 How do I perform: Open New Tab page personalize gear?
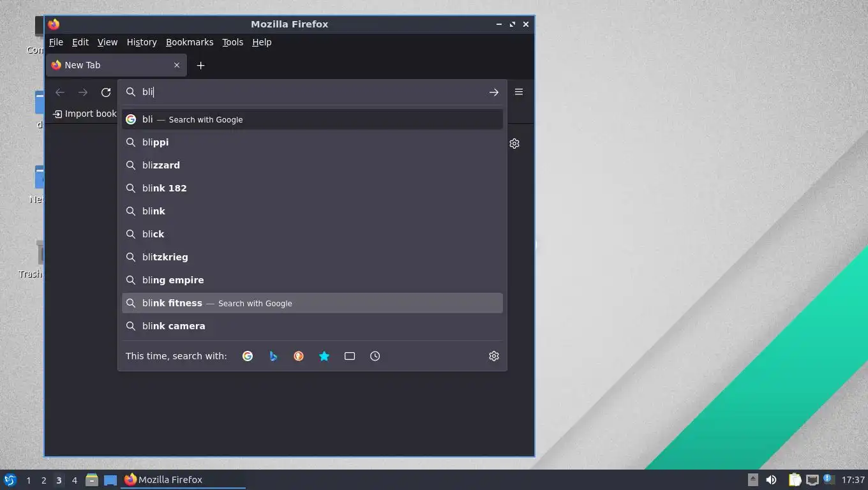click(x=514, y=144)
